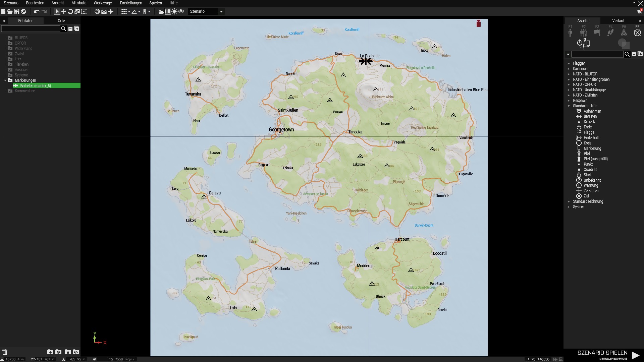Toggle the Markierungen layer checkbox
Viewport: 644px width, 362px height.
(x=10, y=80)
